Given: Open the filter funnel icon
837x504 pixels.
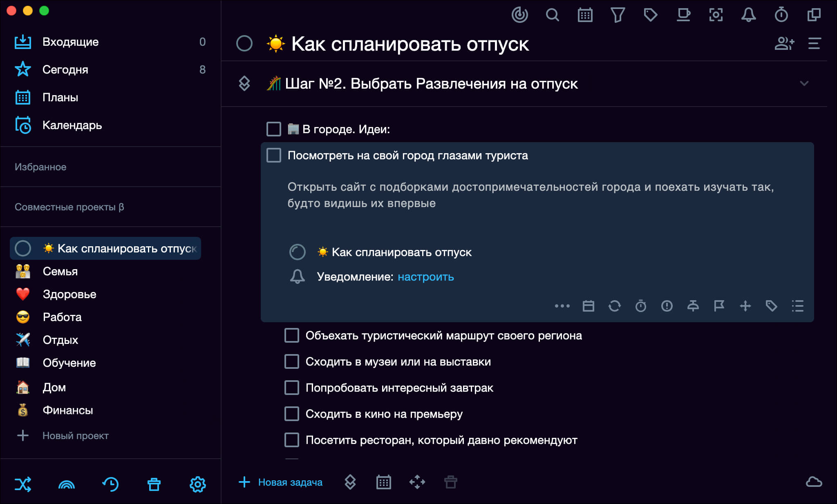Looking at the screenshot, I should (x=618, y=15).
